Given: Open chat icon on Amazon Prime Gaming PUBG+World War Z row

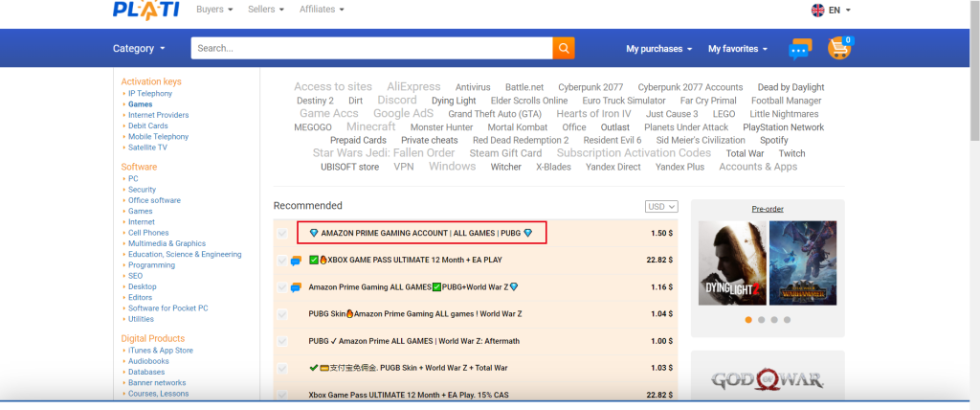Looking at the screenshot, I should 297,287.
